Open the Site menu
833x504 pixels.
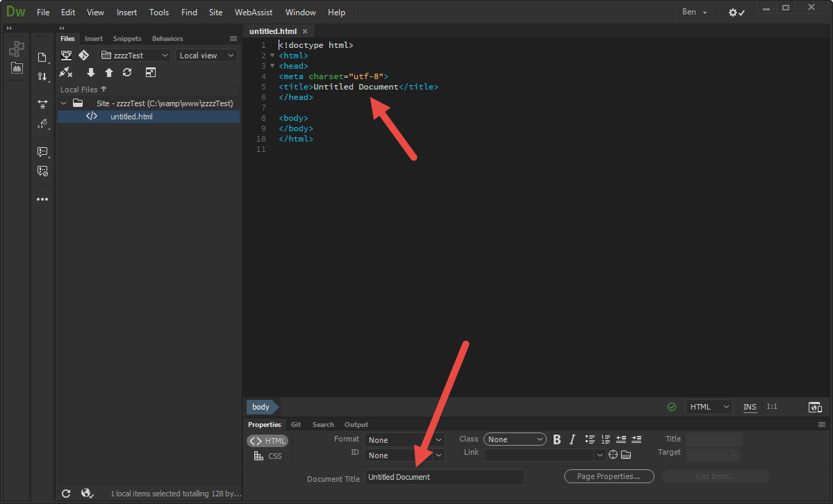(x=215, y=12)
